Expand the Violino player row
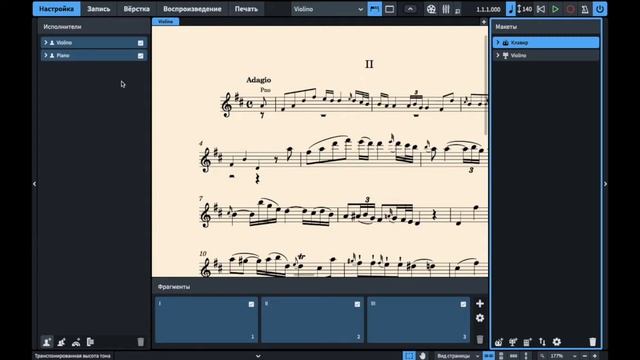Viewport: 640px width, 360px height. 46,42
